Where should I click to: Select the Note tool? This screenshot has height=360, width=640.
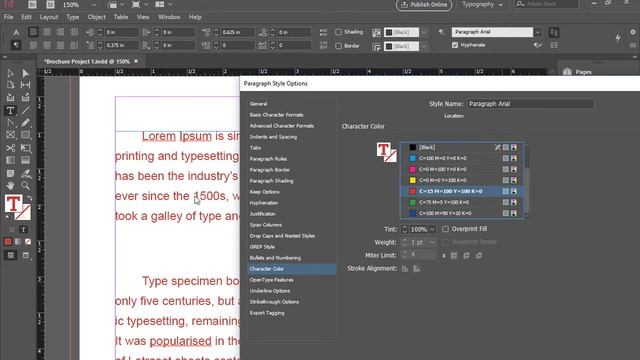coord(10,173)
